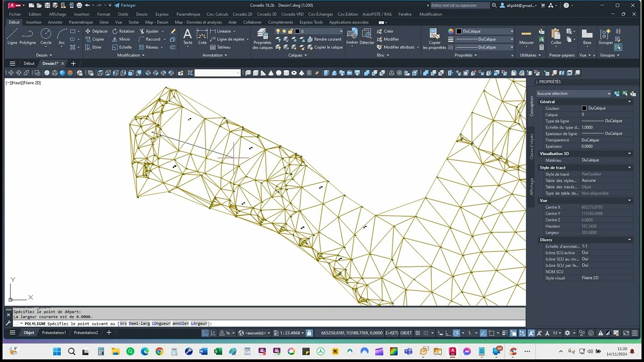Viewport: 644px width, 362px height.
Task: Toggle layer lock icon in Calques
Action: coord(291,31)
